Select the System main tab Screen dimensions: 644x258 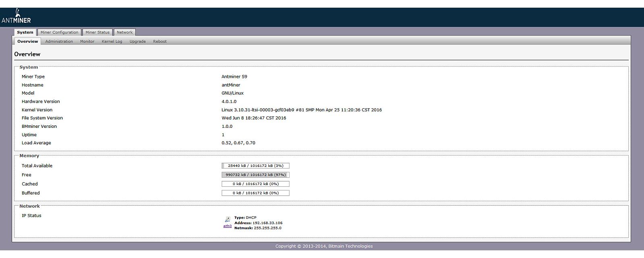pyautogui.click(x=25, y=32)
